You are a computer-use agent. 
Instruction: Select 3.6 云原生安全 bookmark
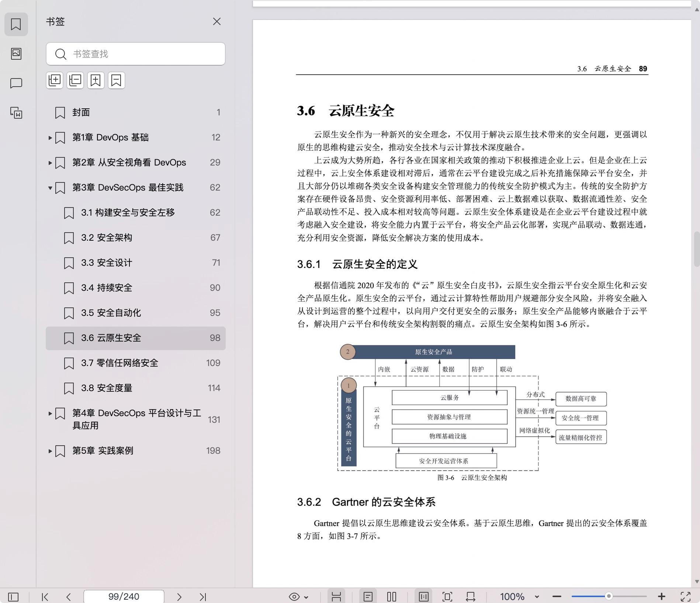[x=136, y=338]
